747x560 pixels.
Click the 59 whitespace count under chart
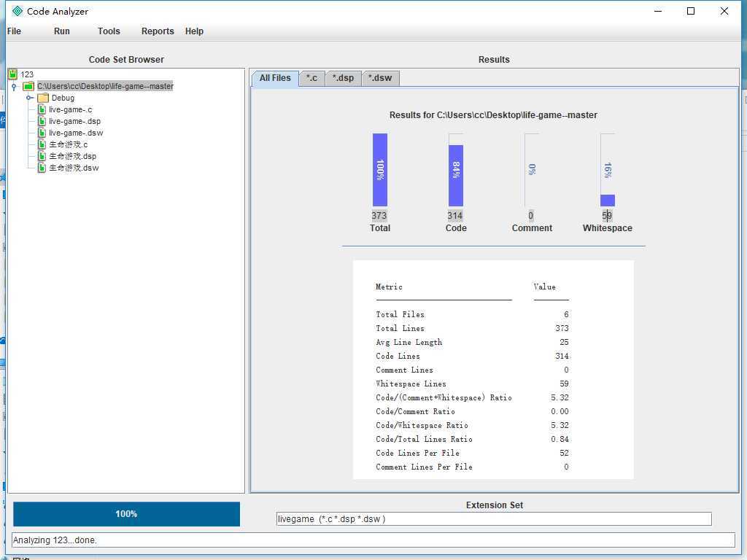607,215
